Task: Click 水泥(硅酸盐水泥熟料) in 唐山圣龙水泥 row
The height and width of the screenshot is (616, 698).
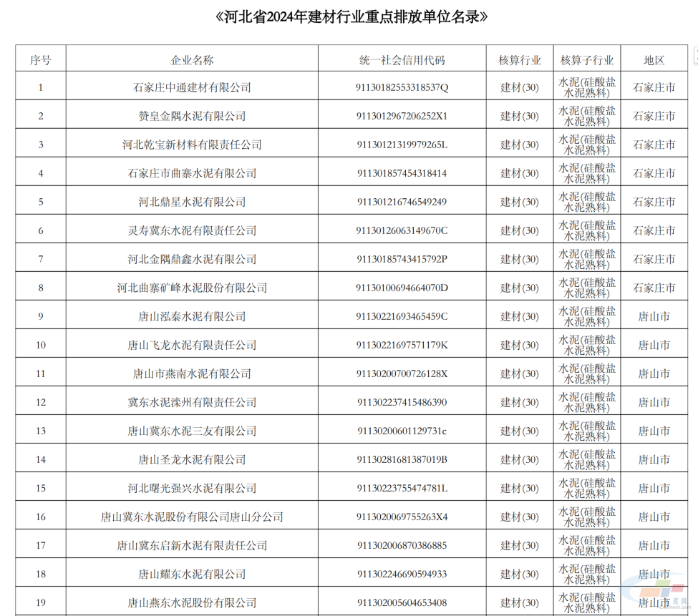Action: coord(587,459)
